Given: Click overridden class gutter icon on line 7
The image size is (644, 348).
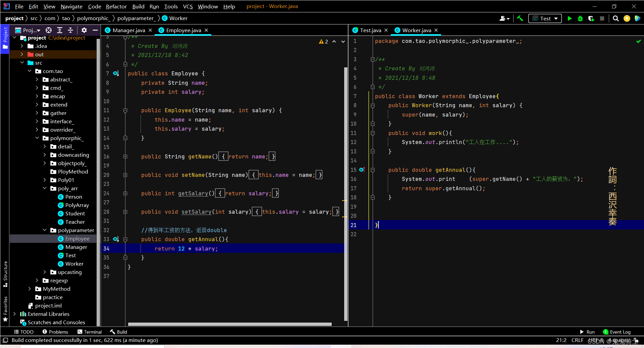Looking at the screenshot, I should point(116,73).
